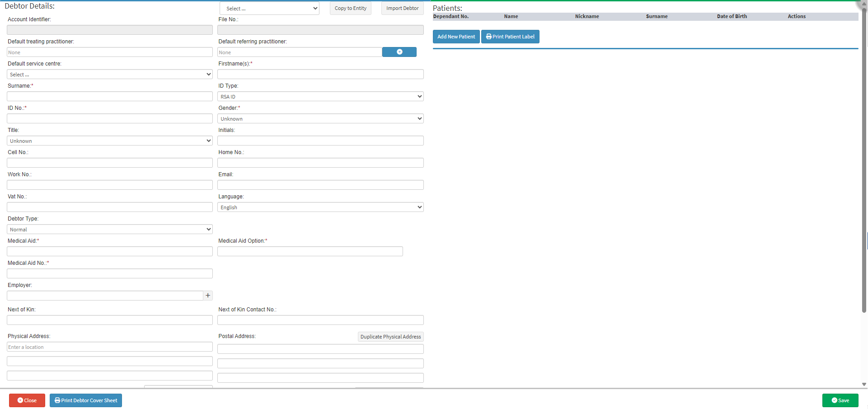The image size is (868, 409).
Task: Click Duplicate Physical Address button
Action: pyautogui.click(x=391, y=337)
